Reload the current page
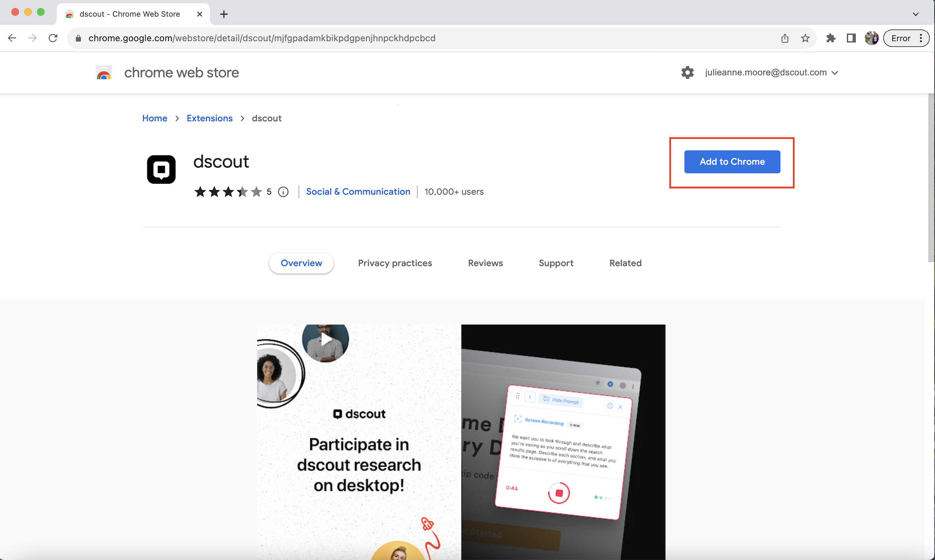This screenshot has height=560, width=935. 53,38
